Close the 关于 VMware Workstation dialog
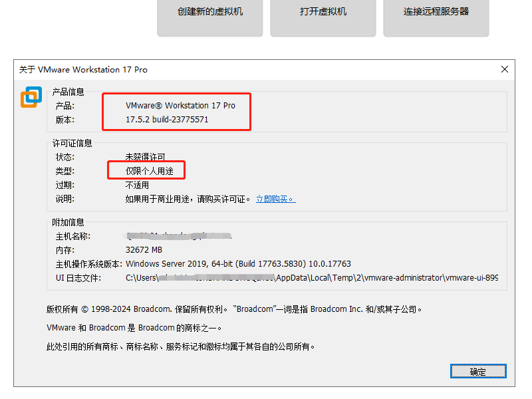532x399 pixels. coord(504,69)
